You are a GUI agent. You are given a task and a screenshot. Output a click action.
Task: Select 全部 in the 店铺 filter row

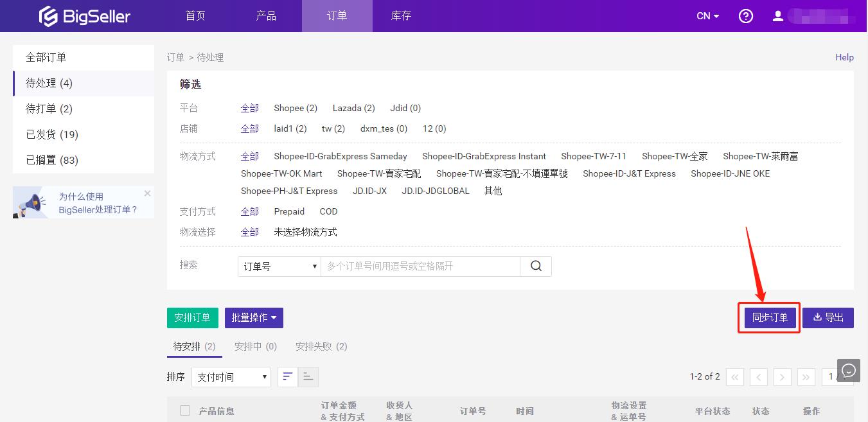(x=250, y=129)
